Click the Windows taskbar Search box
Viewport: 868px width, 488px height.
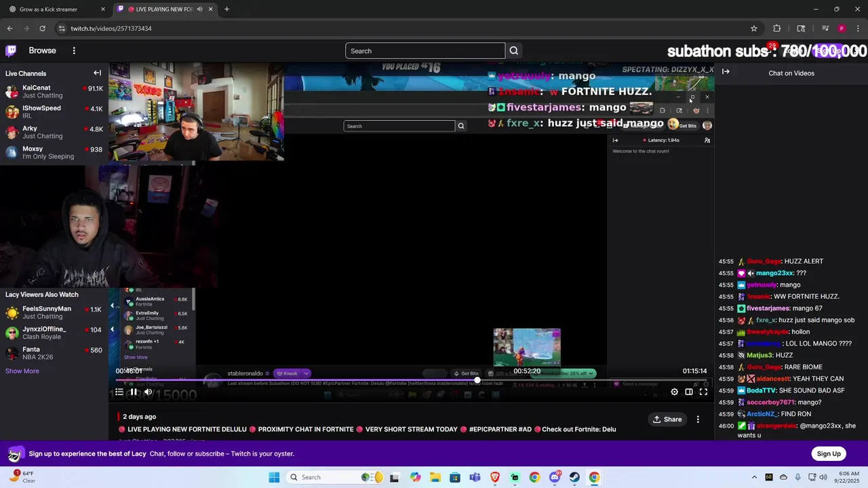[336, 477]
